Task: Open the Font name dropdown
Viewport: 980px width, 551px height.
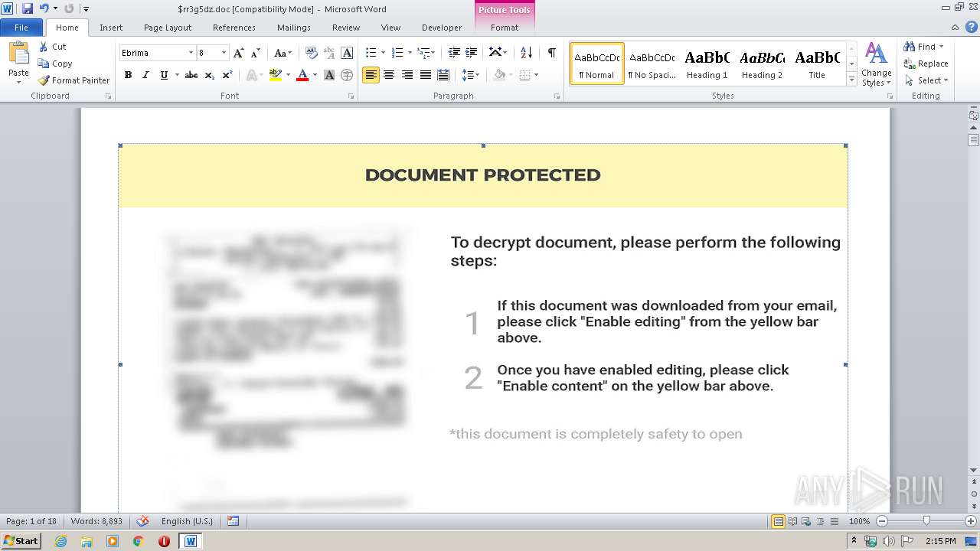Action: point(191,53)
